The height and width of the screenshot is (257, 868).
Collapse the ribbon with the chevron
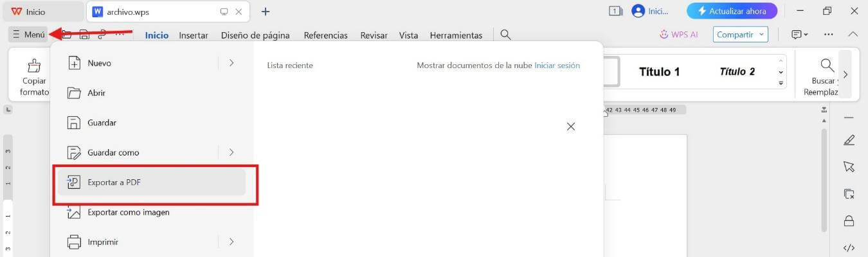pyautogui.click(x=853, y=35)
